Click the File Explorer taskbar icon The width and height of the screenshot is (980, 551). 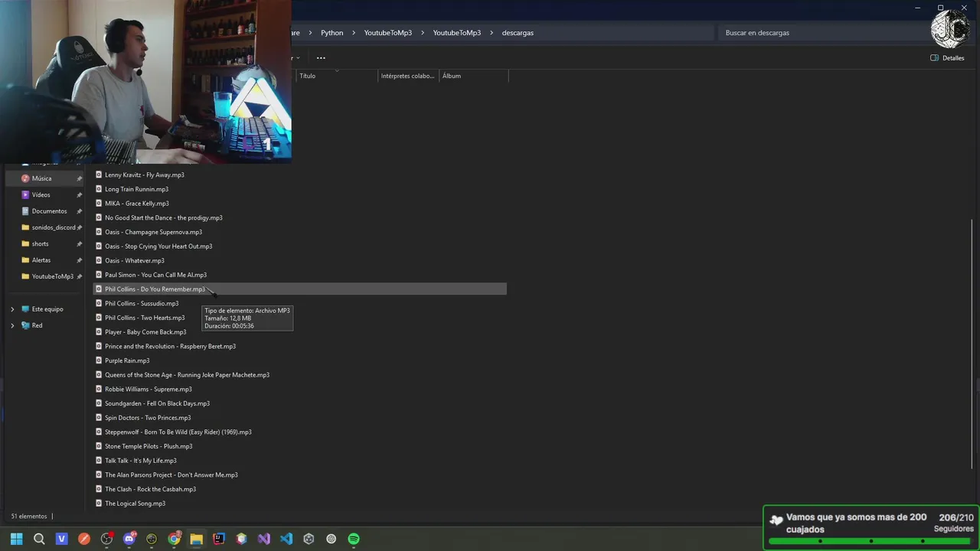point(197,539)
